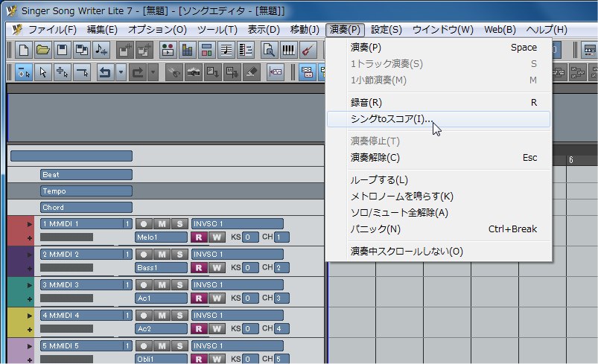Click the print preview magnifier icon
Viewport: 598px width, 364px height.
(269, 50)
